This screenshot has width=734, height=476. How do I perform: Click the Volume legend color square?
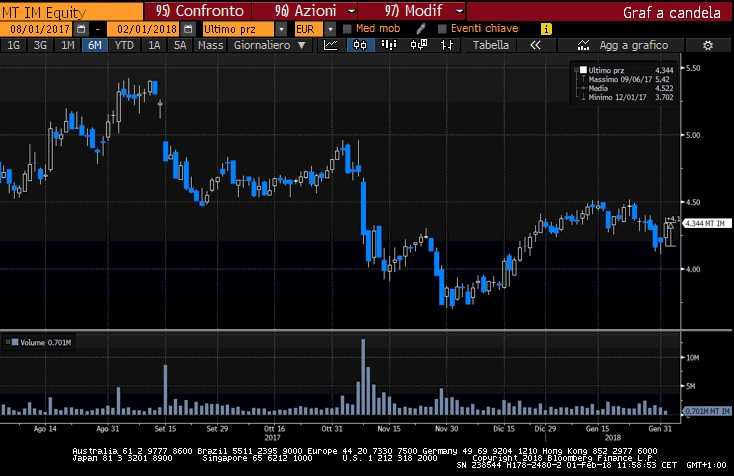(10, 342)
